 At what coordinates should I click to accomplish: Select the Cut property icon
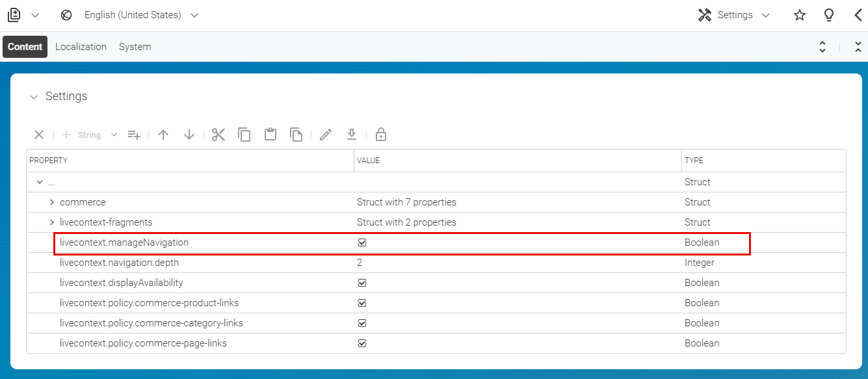pyautogui.click(x=218, y=134)
